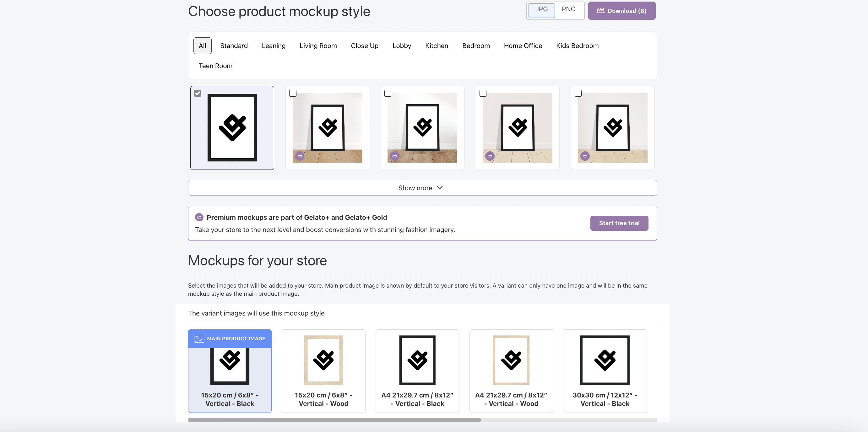This screenshot has height=432, width=868.
Task: Show Lobby mockup styles
Action: [402, 46]
